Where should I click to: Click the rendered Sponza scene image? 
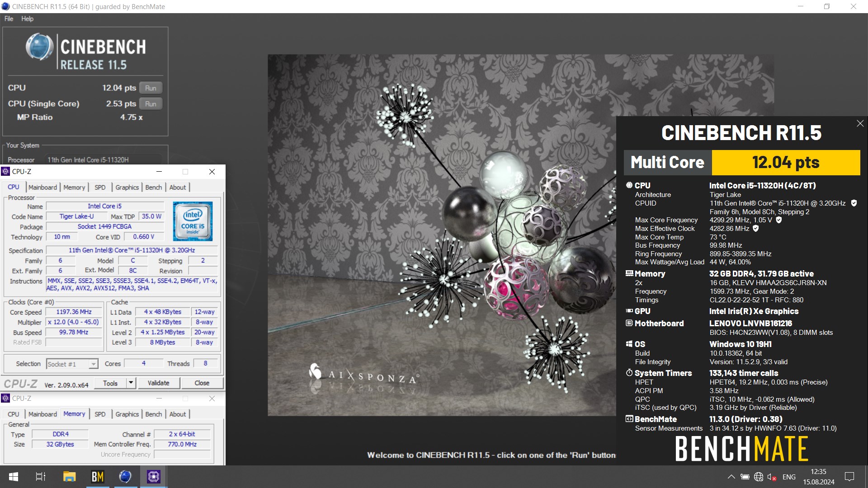click(x=442, y=235)
